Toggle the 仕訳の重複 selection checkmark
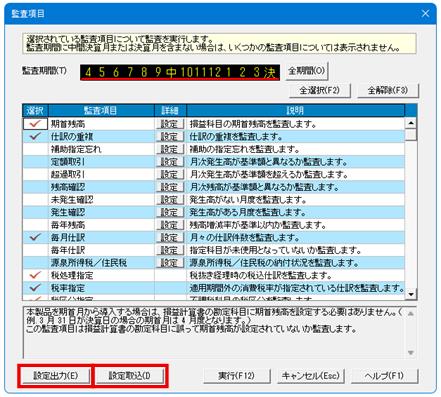441x397 pixels. coord(35,136)
